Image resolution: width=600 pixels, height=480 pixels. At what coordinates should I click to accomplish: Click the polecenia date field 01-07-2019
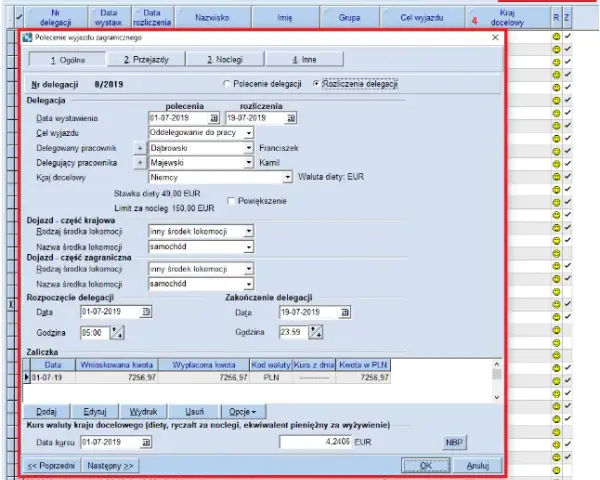[178, 118]
